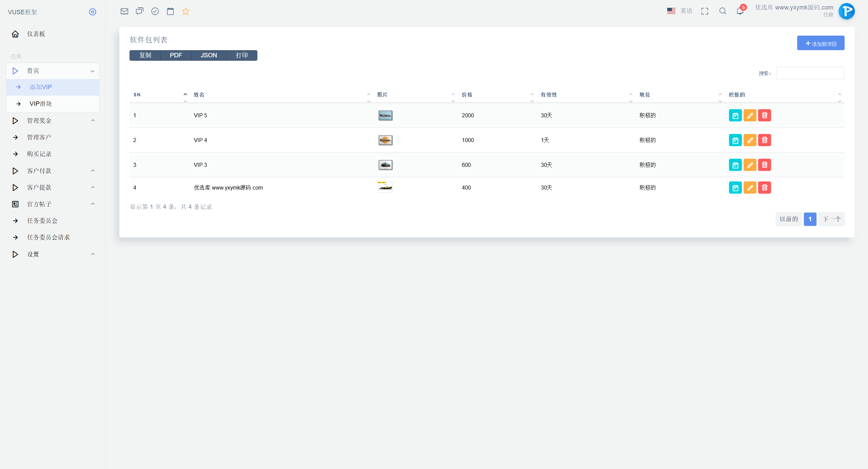Open 添加VIP in sidebar

click(53, 87)
